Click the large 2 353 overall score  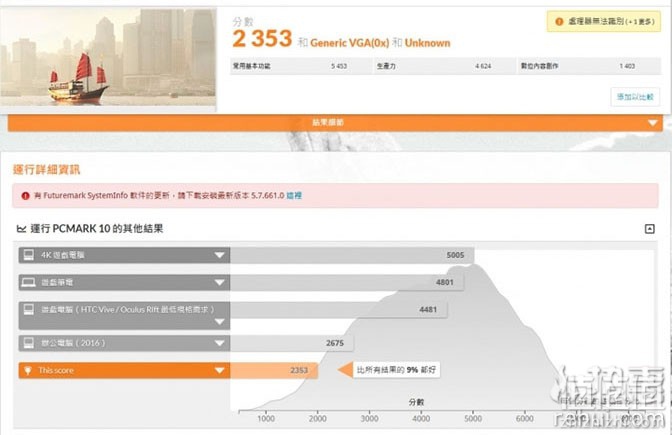[x=262, y=39]
